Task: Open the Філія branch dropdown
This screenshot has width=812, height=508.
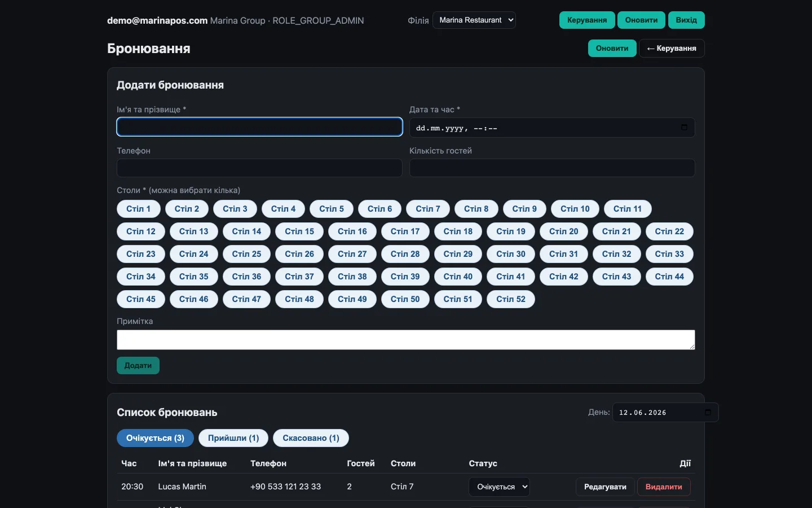Action: coord(474,20)
